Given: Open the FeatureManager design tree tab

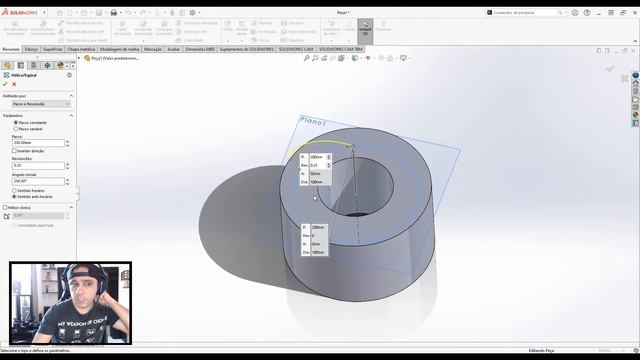Looking at the screenshot, I should [7, 65].
